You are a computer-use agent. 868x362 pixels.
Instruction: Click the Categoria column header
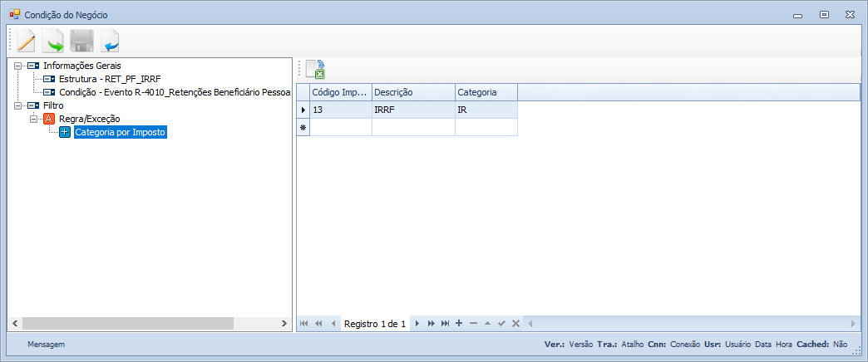tap(486, 92)
